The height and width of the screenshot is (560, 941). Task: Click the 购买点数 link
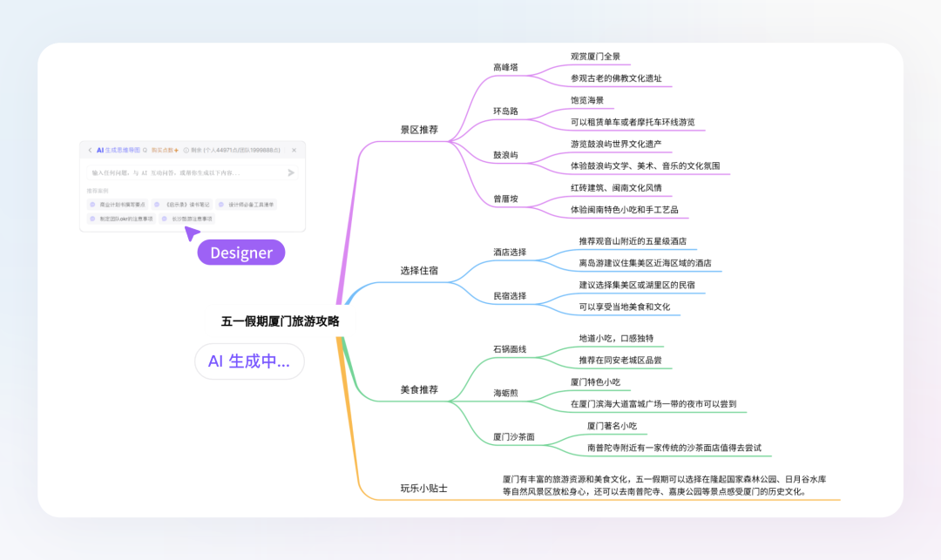165,150
